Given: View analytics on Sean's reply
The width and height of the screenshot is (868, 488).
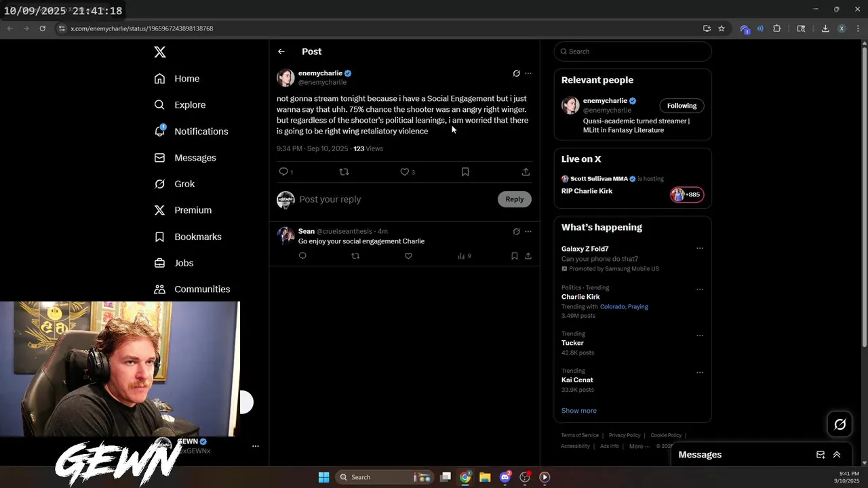Looking at the screenshot, I should tap(465, 256).
